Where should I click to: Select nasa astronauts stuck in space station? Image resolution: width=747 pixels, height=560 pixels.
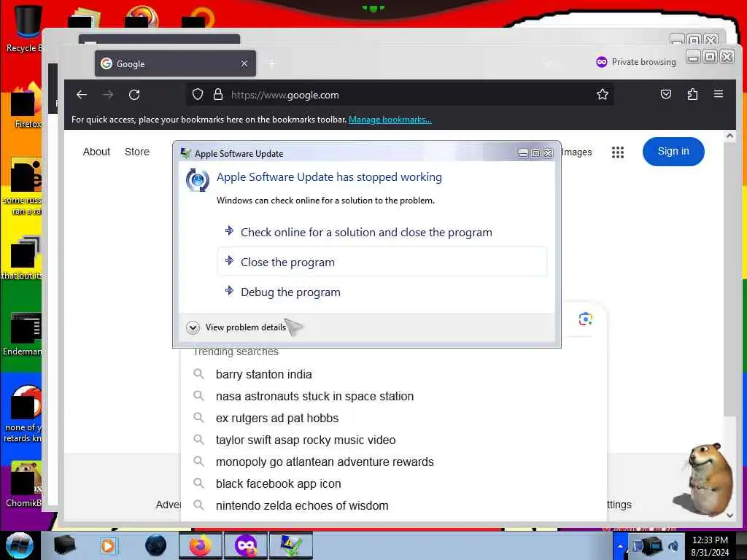(314, 396)
